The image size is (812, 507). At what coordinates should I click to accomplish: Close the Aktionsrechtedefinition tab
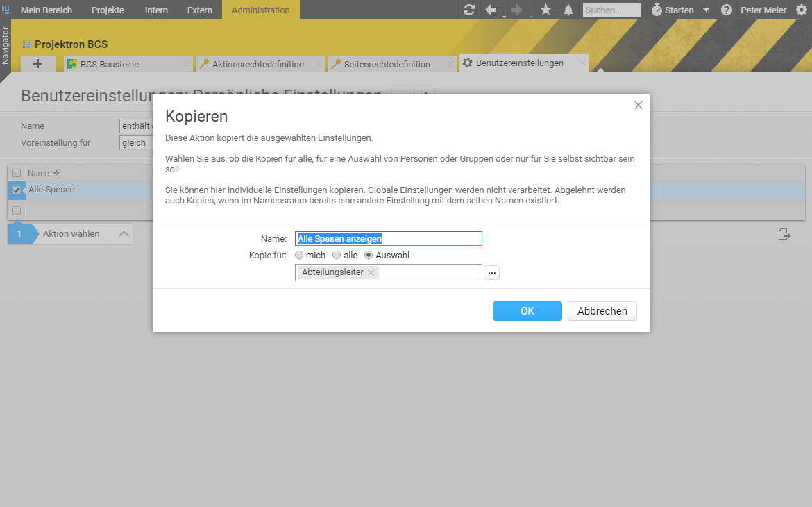click(x=319, y=64)
